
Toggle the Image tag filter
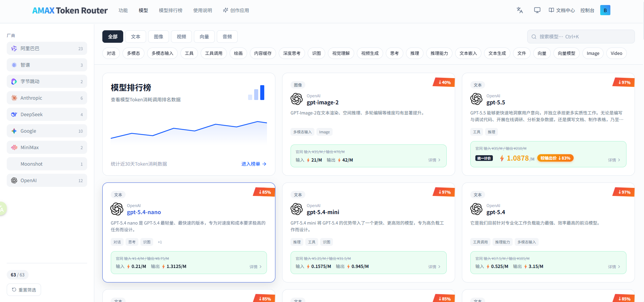click(x=593, y=53)
